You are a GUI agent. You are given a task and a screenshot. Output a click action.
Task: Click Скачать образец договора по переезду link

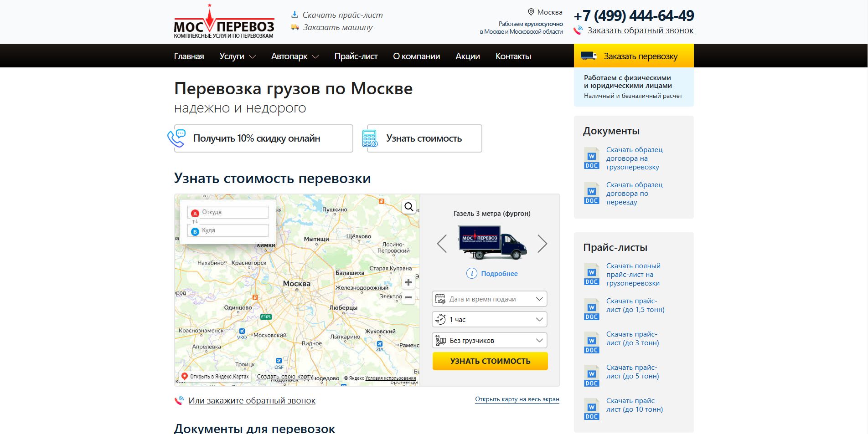(x=635, y=193)
